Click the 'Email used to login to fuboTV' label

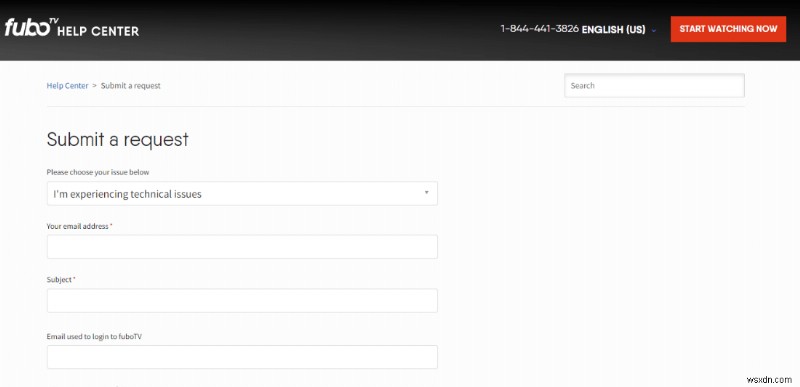(x=94, y=337)
